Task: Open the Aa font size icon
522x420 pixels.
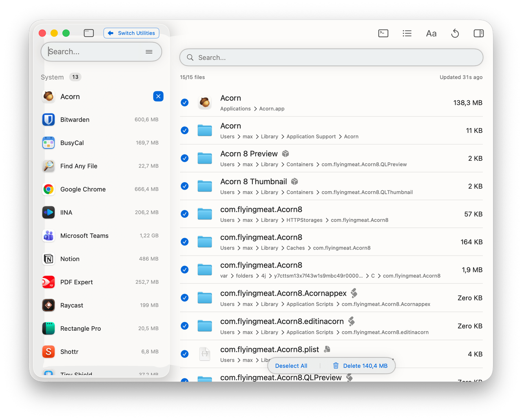Action: coord(431,33)
